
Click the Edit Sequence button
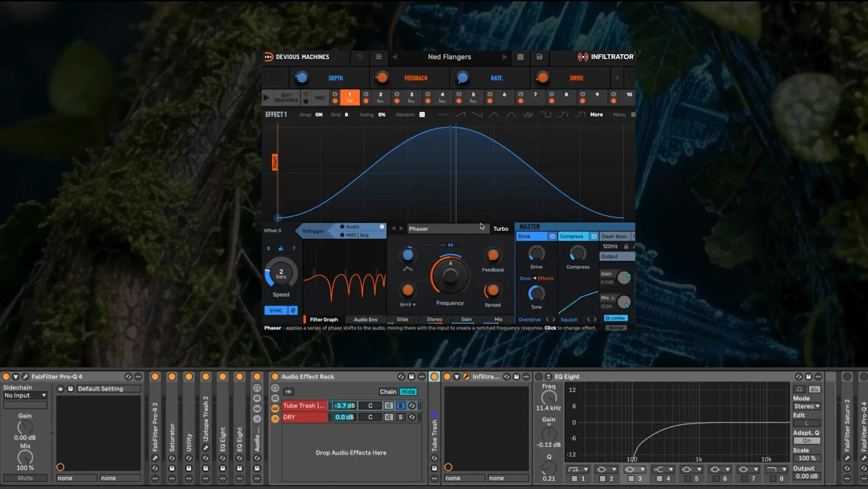tap(286, 97)
